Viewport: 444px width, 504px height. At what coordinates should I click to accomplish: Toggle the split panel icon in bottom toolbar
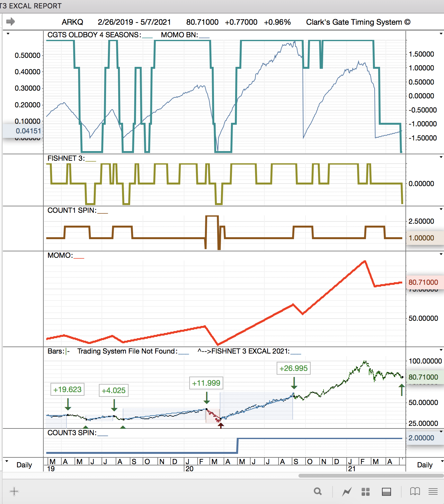(x=386, y=491)
